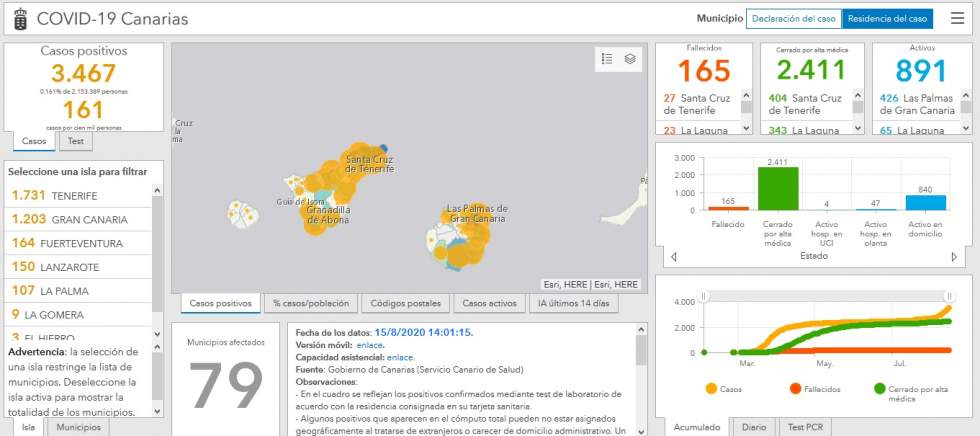Switch to the Códigos postales map tab

tap(404, 303)
